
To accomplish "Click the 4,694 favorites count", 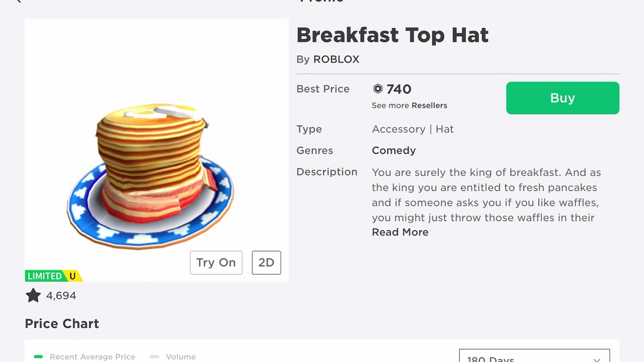I will tap(61, 296).
